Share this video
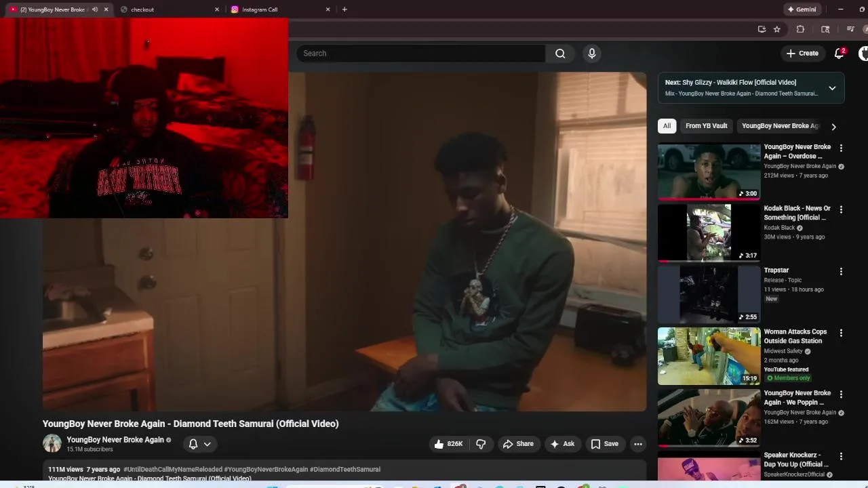 pos(517,444)
